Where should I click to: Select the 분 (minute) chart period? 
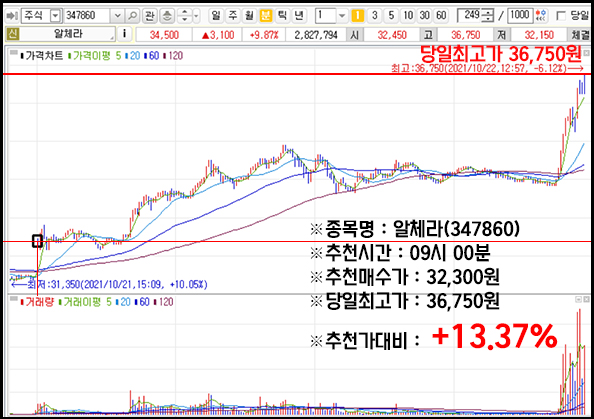tap(266, 16)
